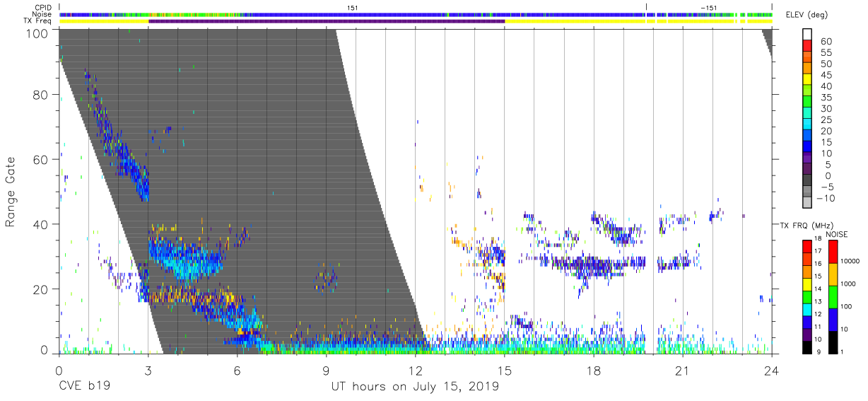Viewport: 868px width, 401px height.
Task: Click x-axis tick label '3'
Action: pyautogui.click(x=148, y=370)
